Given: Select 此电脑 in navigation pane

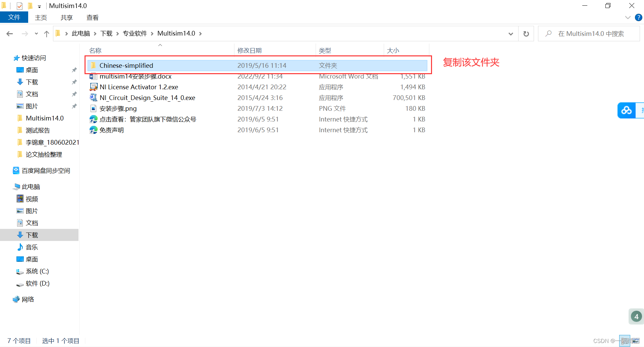Looking at the screenshot, I should [31, 187].
